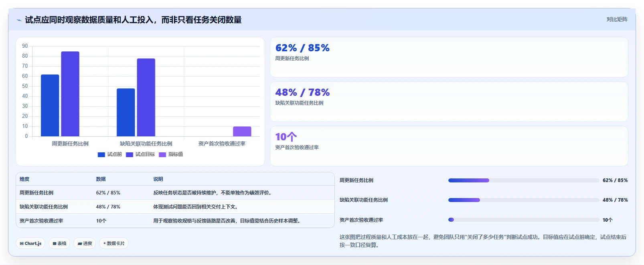Click the 10个 table cell

pos(101,221)
